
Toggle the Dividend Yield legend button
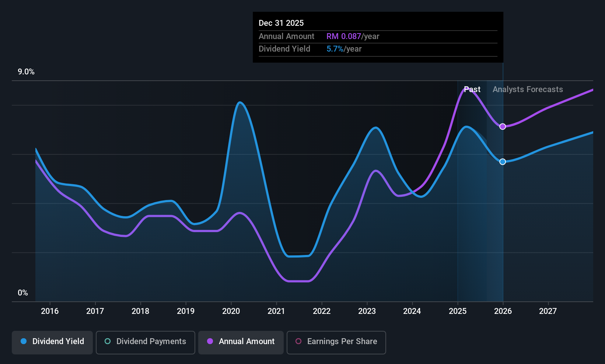pyautogui.click(x=52, y=342)
